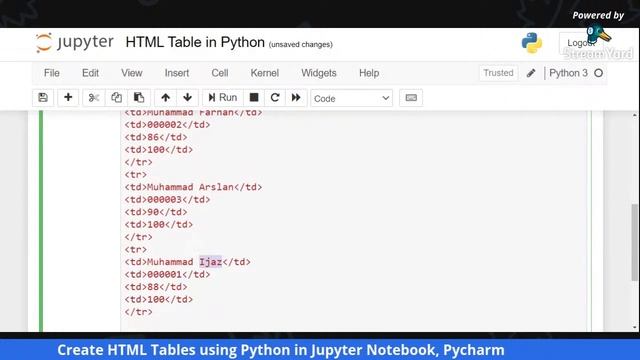Restart kernel and run all cells icon
This screenshot has height=360, width=640.
[x=296, y=98]
